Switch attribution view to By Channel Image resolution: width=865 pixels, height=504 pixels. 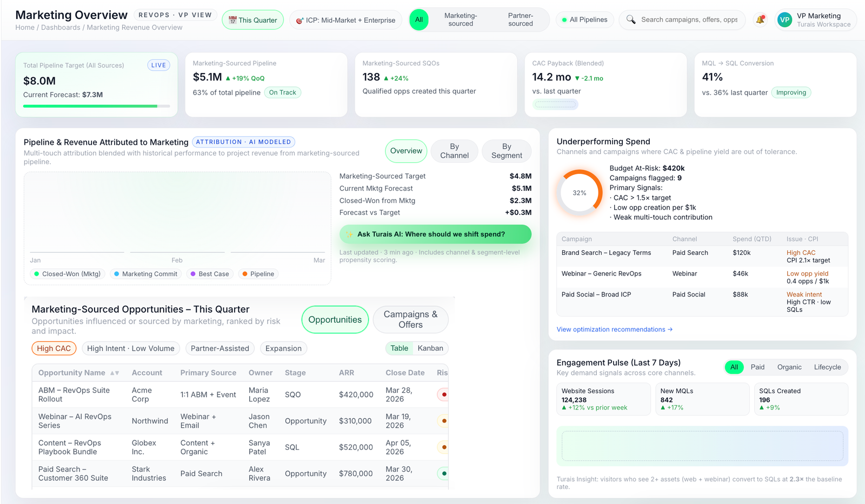454,151
